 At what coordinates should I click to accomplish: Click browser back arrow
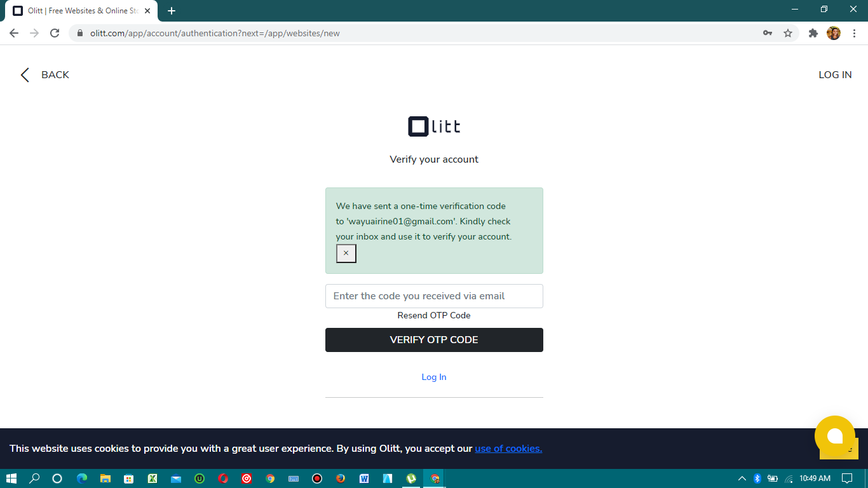(x=14, y=33)
